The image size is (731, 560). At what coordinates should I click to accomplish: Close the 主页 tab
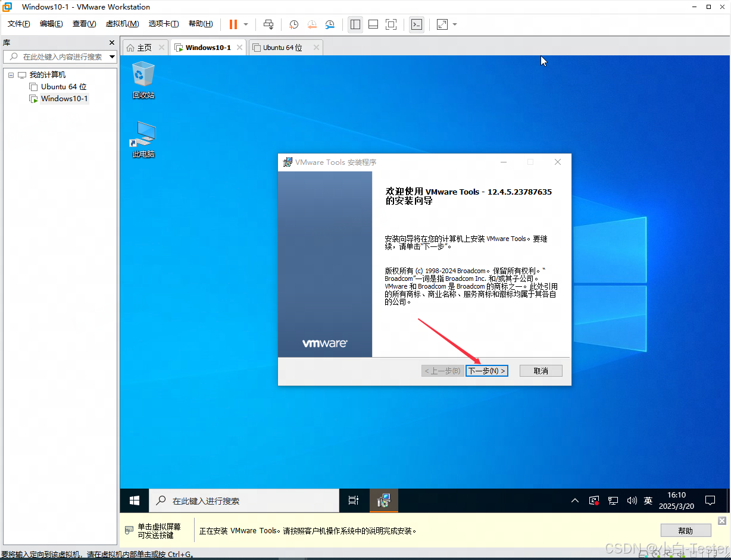tap(161, 48)
